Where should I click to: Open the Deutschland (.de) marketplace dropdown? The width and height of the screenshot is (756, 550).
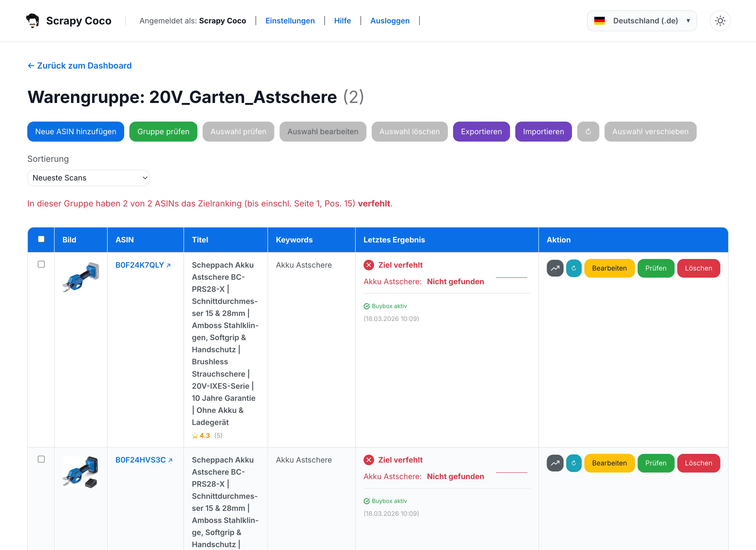click(642, 21)
